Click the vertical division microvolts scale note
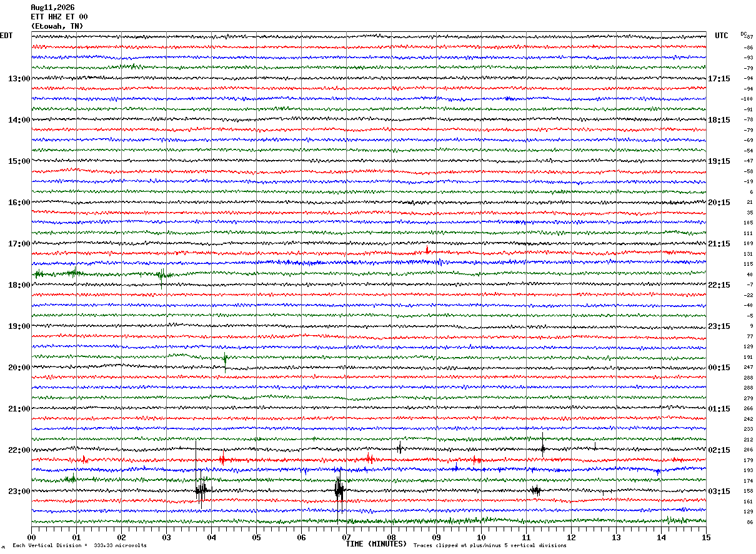 (79, 546)
